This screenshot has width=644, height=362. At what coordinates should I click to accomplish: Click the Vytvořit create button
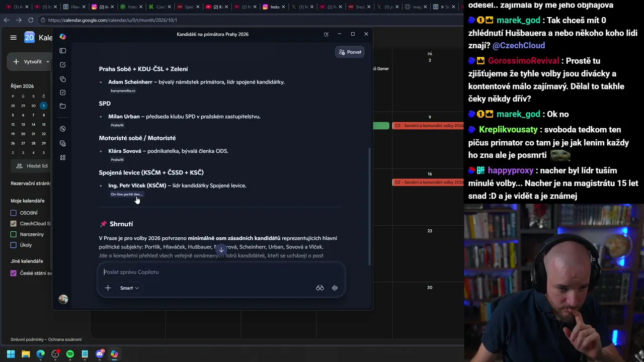coord(28,61)
